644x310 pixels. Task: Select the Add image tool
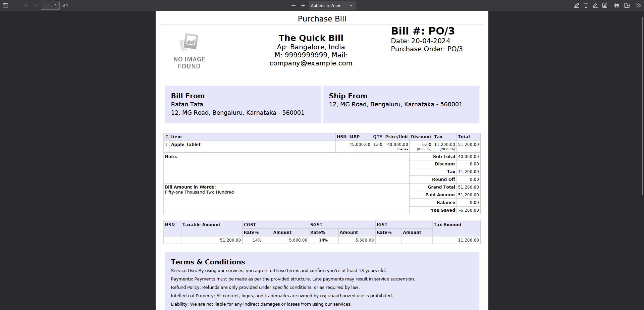pos(605,5)
